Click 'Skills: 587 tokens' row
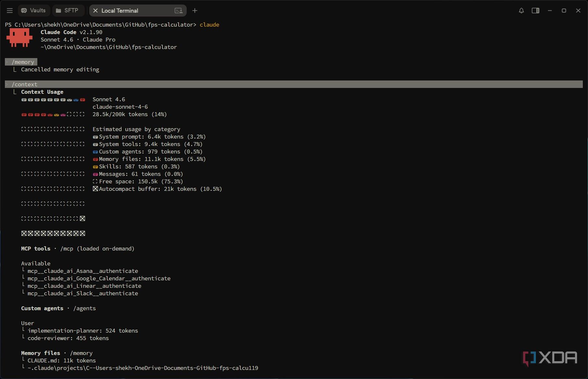588x379 pixels. (136, 166)
